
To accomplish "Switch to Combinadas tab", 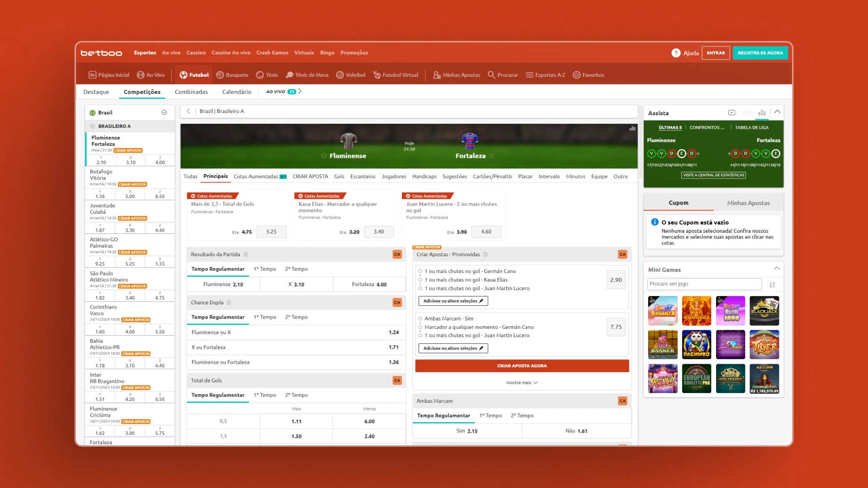I will [191, 92].
